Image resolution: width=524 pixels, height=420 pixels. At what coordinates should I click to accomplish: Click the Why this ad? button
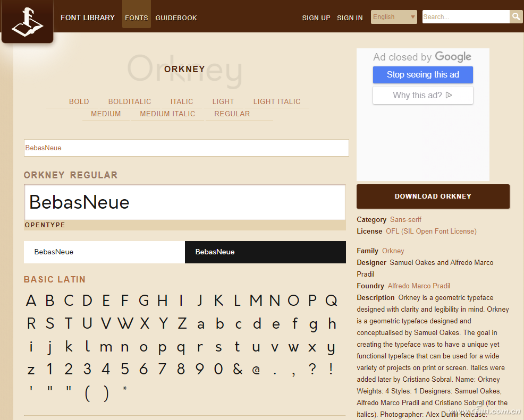422,96
